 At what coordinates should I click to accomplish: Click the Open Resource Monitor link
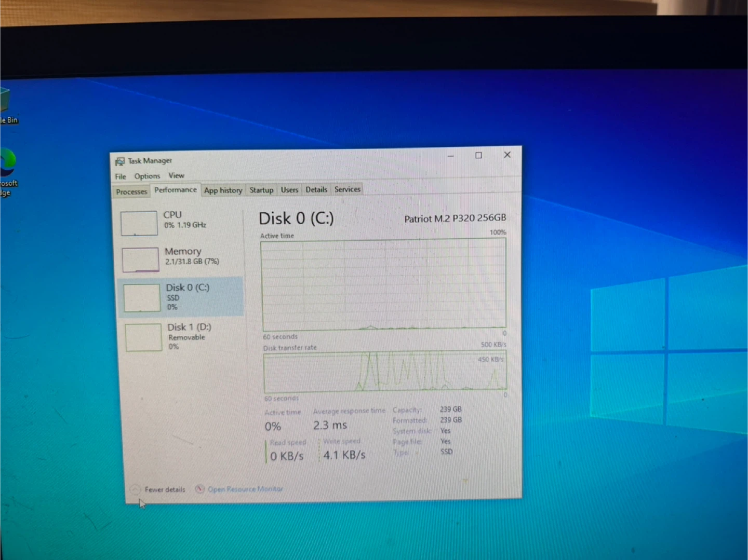pos(245,489)
